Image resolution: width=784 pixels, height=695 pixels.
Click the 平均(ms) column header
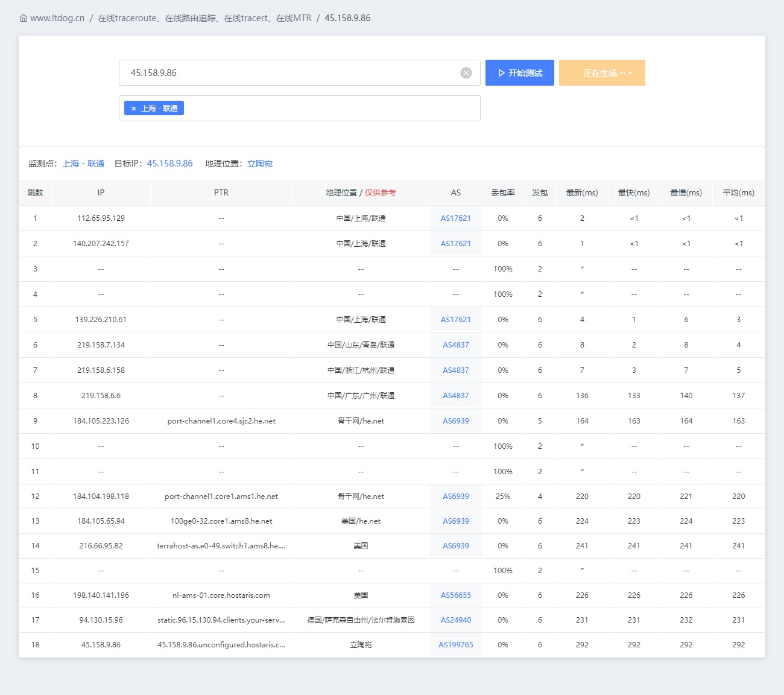tap(739, 193)
